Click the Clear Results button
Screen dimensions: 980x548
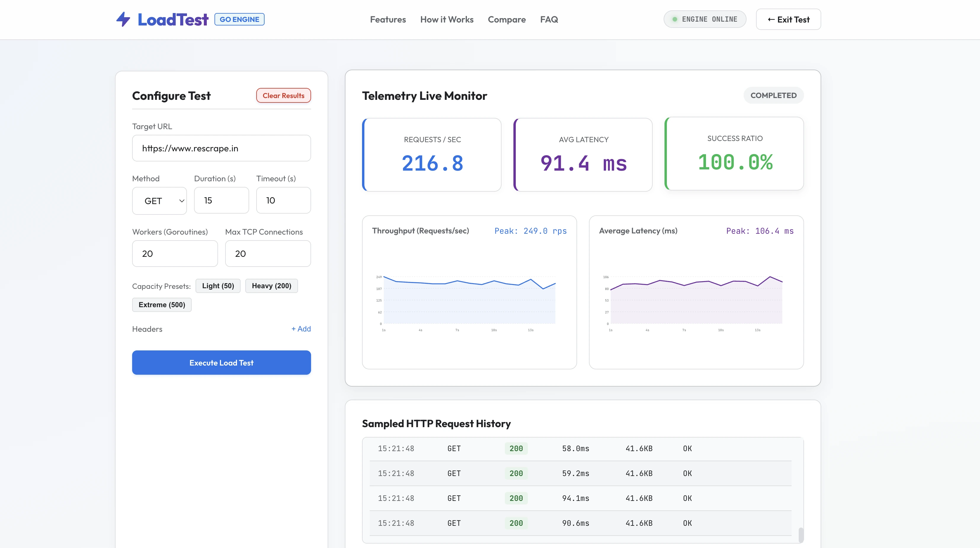(x=284, y=95)
